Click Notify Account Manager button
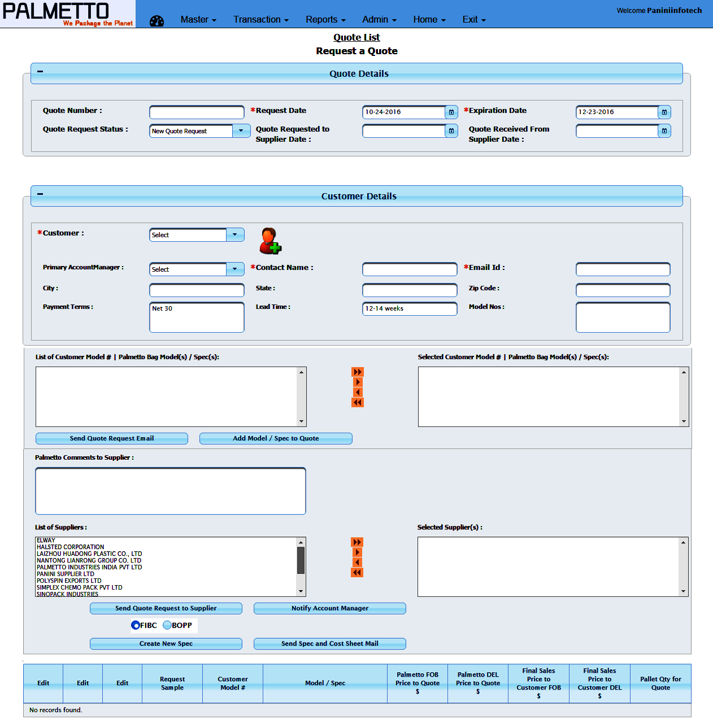 (330, 608)
